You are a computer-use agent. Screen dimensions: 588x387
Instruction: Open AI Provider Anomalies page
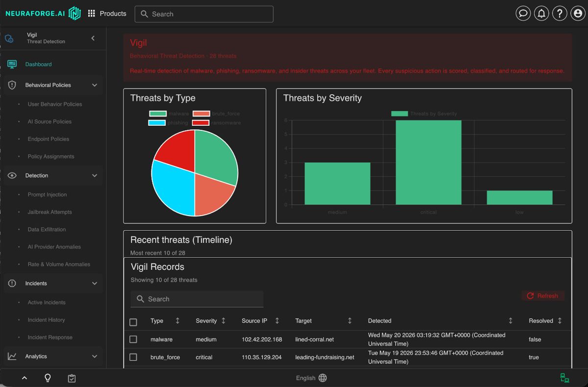pyautogui.click(x=54, y=247)
